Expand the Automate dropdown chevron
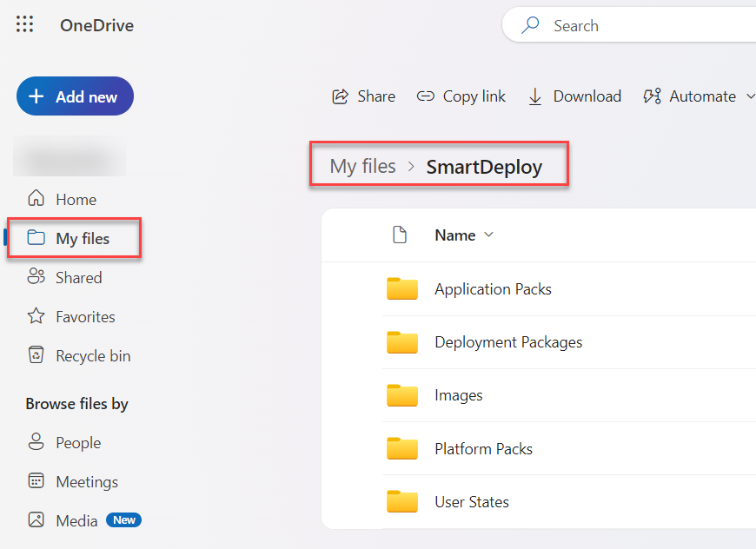 (750, 96)
